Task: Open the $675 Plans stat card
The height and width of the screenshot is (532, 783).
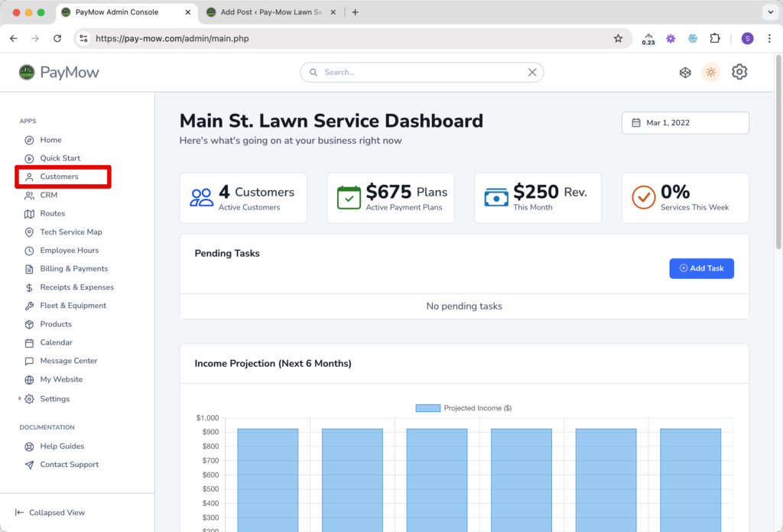Action: [x=391, y=198]
